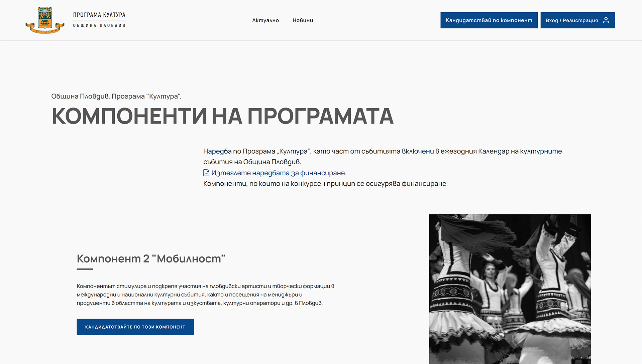Open the Изтеглете наредбата за финансиране link
Screen dimensions: 642x364
click(279, 173)
